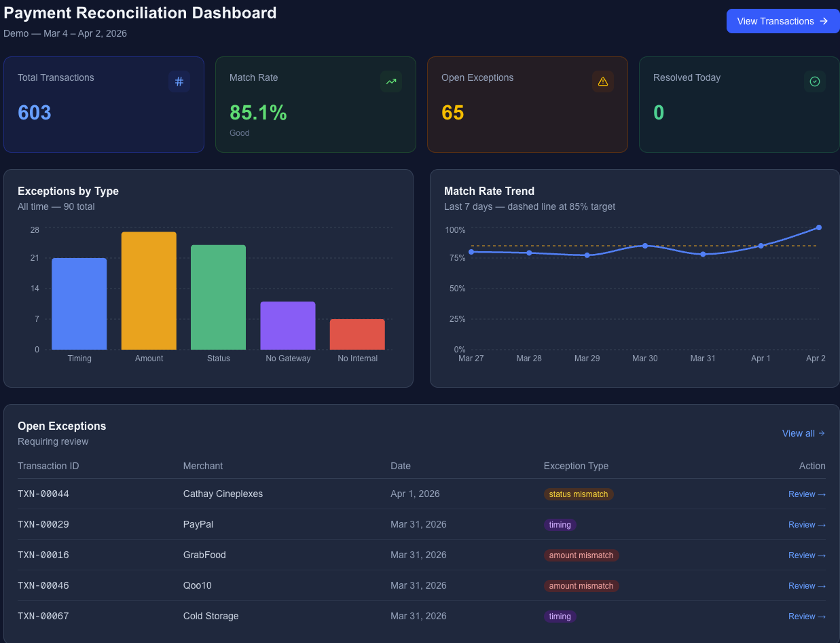Click Review for the GrabFood exception
This screenshot has height=643, width=840.
pos(807,555)
